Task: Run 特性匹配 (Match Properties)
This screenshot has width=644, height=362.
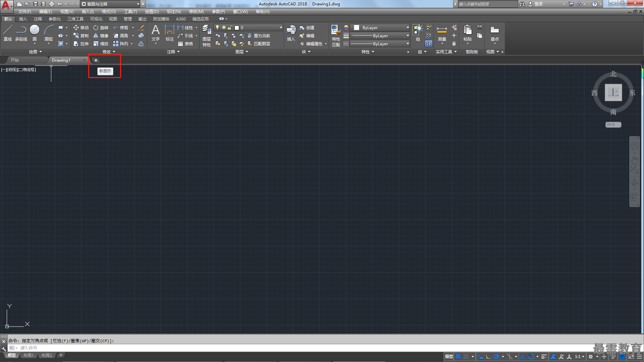Action: (336, 35)
